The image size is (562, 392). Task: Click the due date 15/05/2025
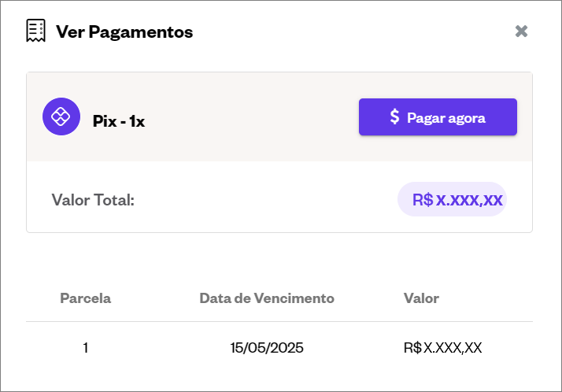click(267, 348)
